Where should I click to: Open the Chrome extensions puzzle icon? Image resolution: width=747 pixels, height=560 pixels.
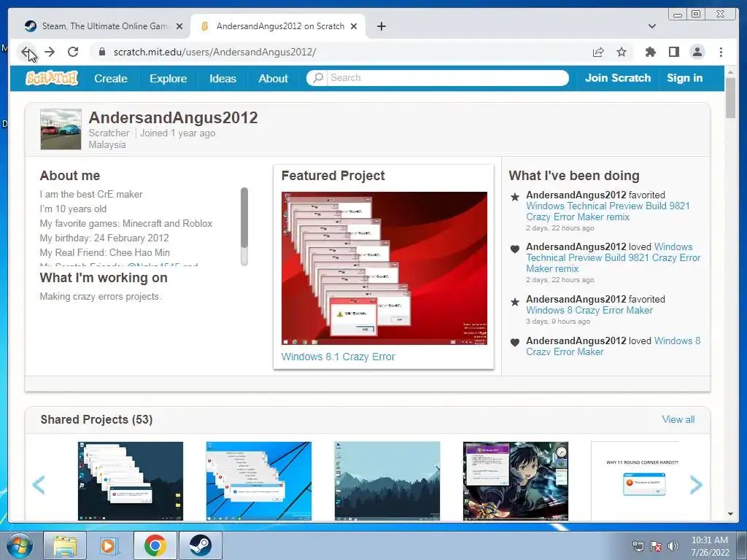[x=650, y=52]
